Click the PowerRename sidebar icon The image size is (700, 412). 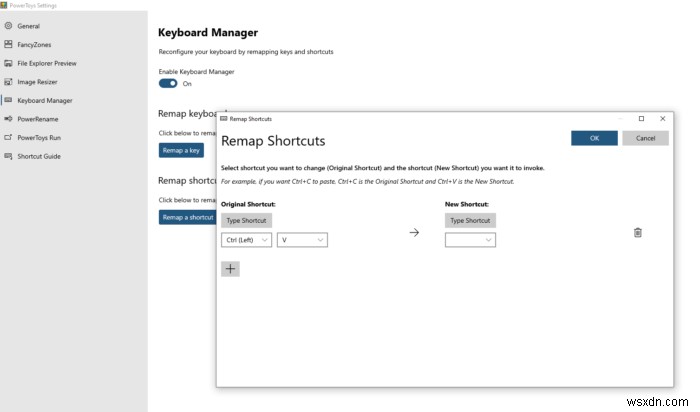click(8, 119)
